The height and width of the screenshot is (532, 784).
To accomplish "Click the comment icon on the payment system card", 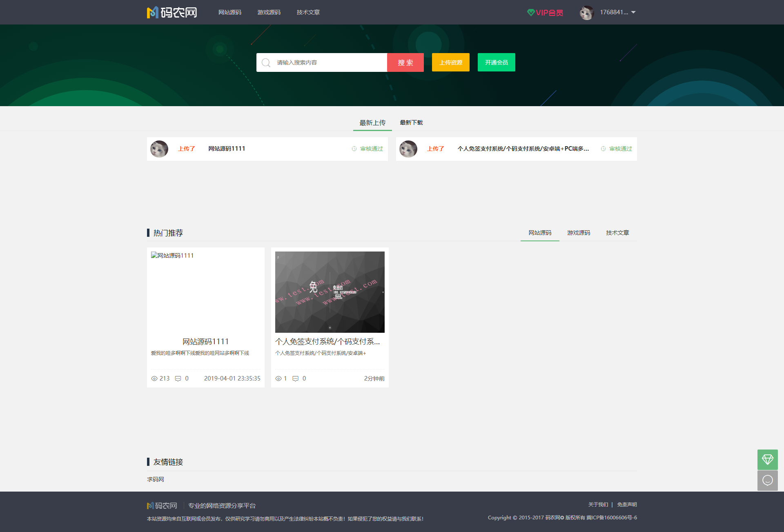I will click(295, 378).
